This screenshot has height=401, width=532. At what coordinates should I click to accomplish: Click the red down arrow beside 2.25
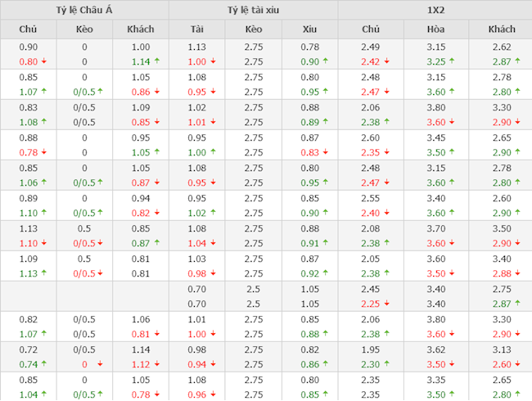pyautogui.click(x=387, y=304)
